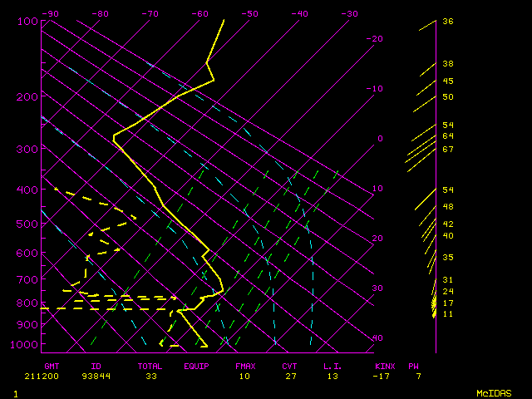Click the wind speed value 67
The height and width of the screenshot is (399, 532).
[447, 150]
